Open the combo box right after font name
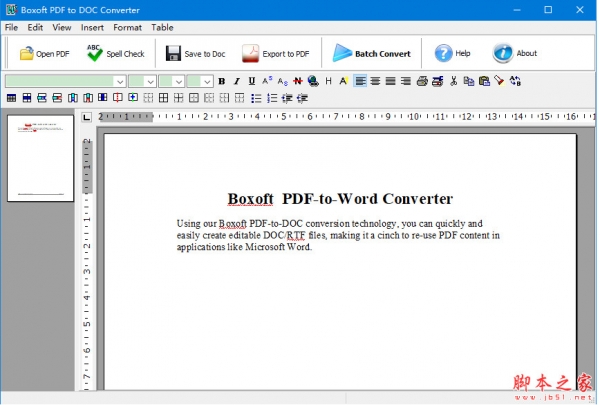Image resolution: width=600 pixels, height=405 pixels. (x=142, y=81)
